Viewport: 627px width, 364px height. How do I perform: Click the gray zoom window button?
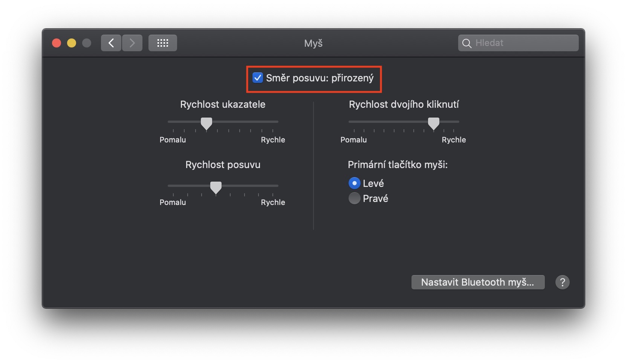pos(87,43)
